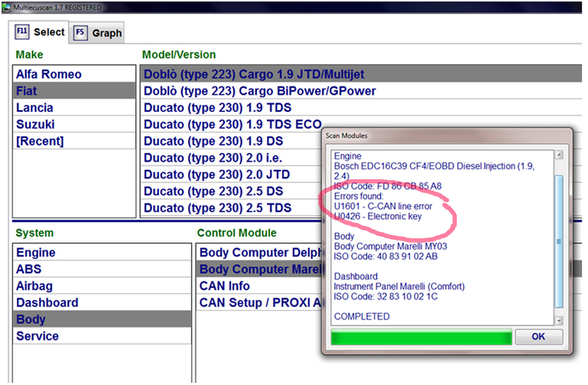Choose CAN Info control module
The image size is (588, 385).
[x=259, y=286]
